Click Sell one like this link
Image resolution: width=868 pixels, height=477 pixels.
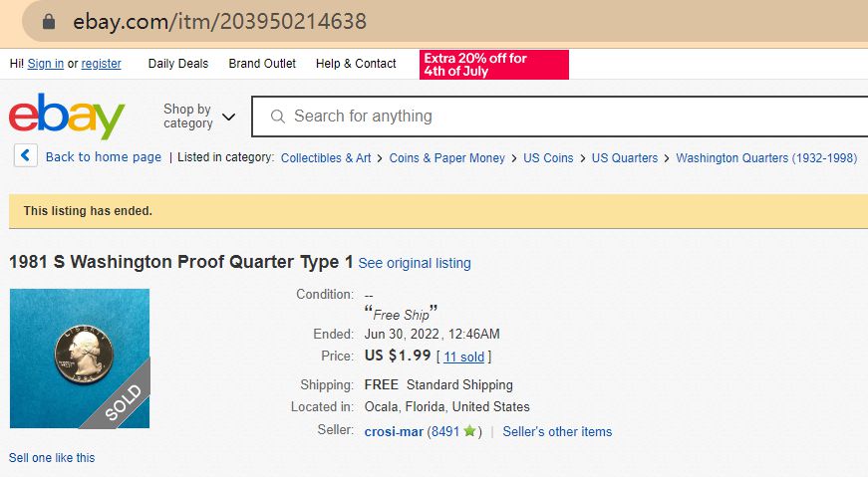click(52, 458)
